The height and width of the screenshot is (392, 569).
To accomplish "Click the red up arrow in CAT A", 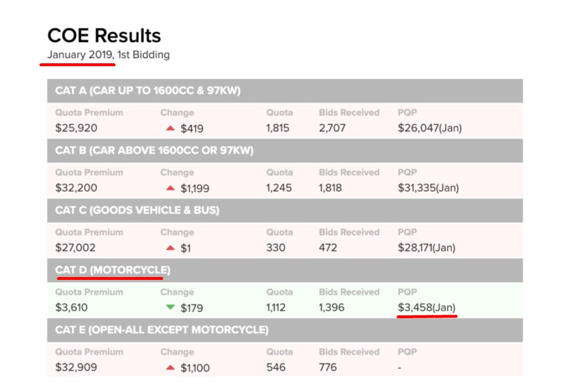I will (170, 128).
